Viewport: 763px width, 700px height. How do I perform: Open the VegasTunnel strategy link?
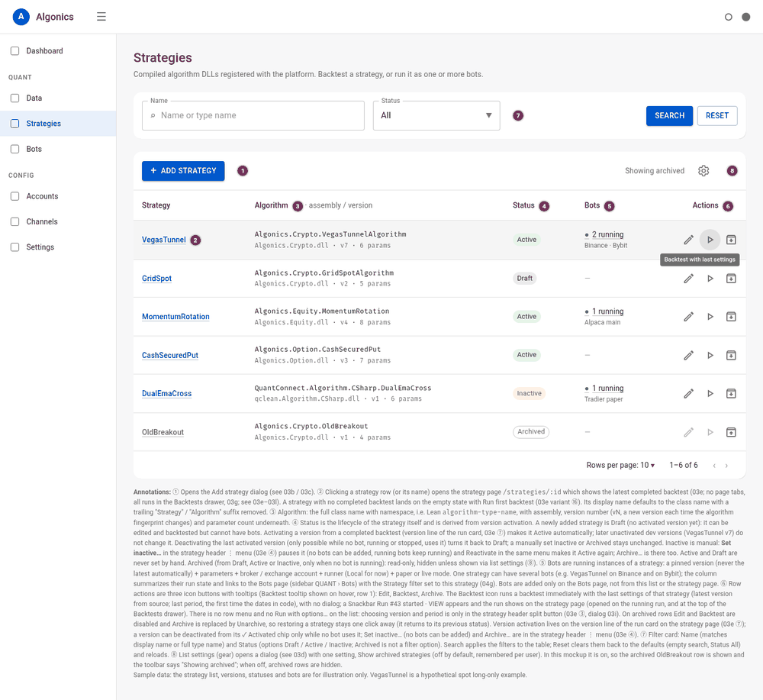coord(163,240)
